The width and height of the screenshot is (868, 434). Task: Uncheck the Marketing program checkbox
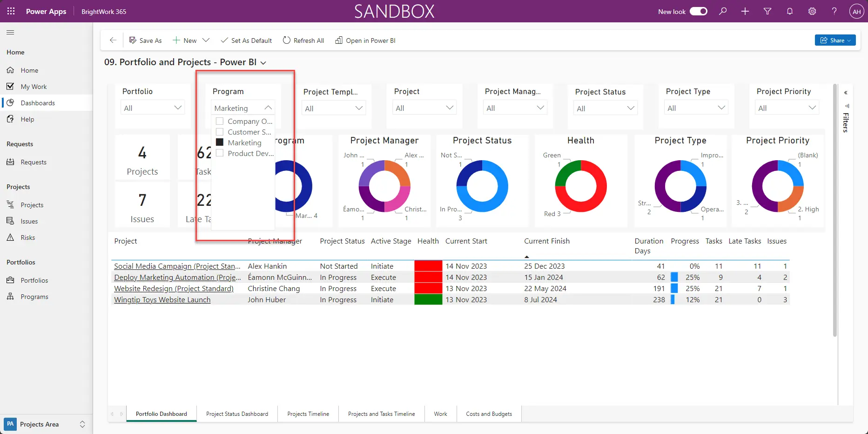(x=220, y=142)
